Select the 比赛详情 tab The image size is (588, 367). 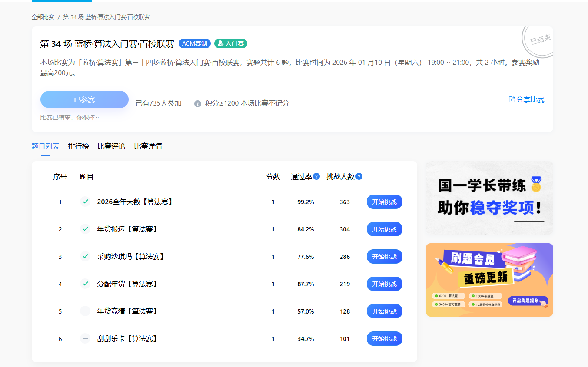pos(148,146)
